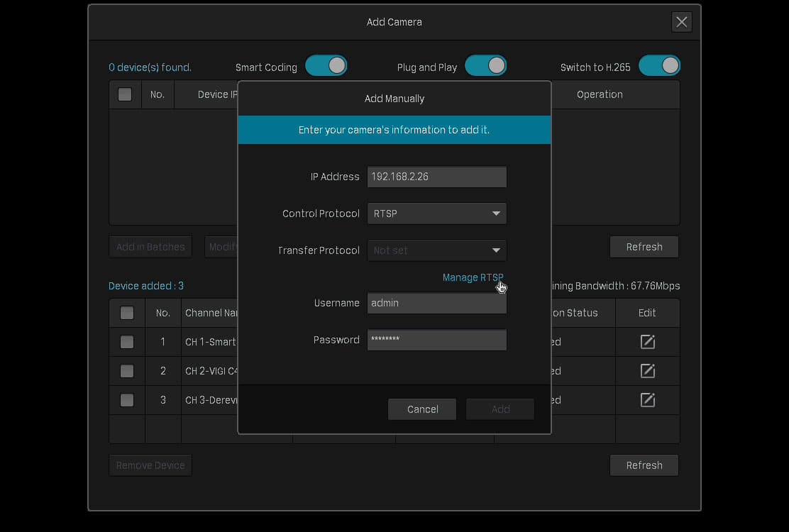Edit channel 1 with the pencil icon

(x=647, y=342)
